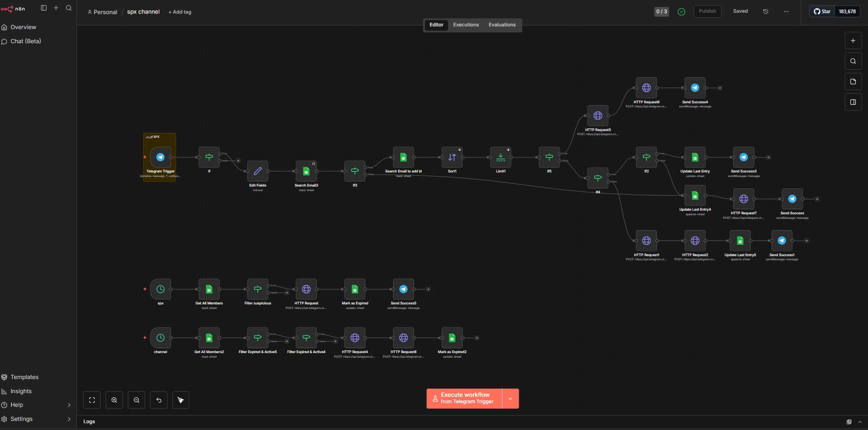Click the tidy up workflow icon
The image size is (868, 430).
coord(181,400)
